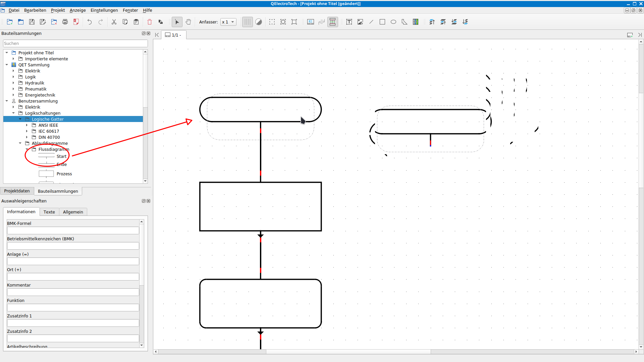644x362 pixels.
Task: Click the bring to front icon
Action: point(432,22)
